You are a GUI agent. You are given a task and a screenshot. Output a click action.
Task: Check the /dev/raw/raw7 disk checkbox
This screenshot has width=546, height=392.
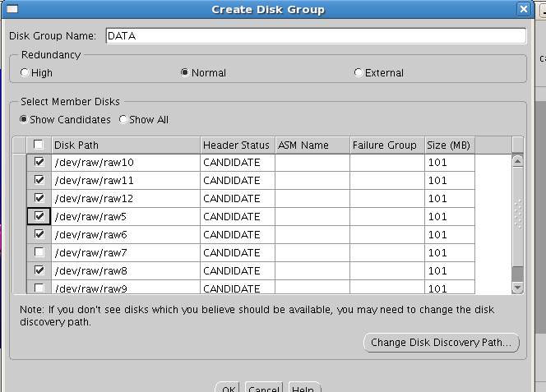[x=39, y=251]
